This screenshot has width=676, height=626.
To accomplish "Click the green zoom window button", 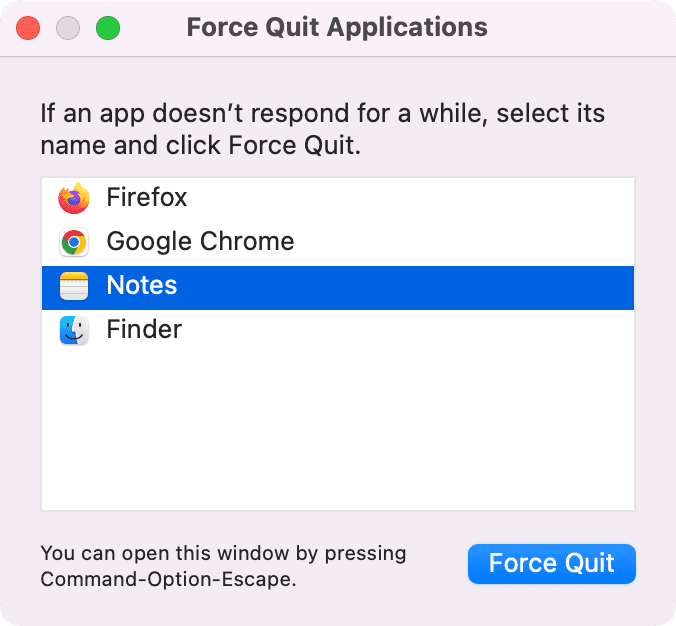I will pos(108,28).
